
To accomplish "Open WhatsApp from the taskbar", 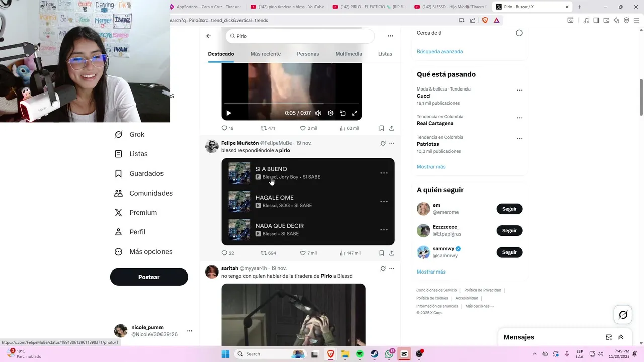I will click(x=389, y=354).
